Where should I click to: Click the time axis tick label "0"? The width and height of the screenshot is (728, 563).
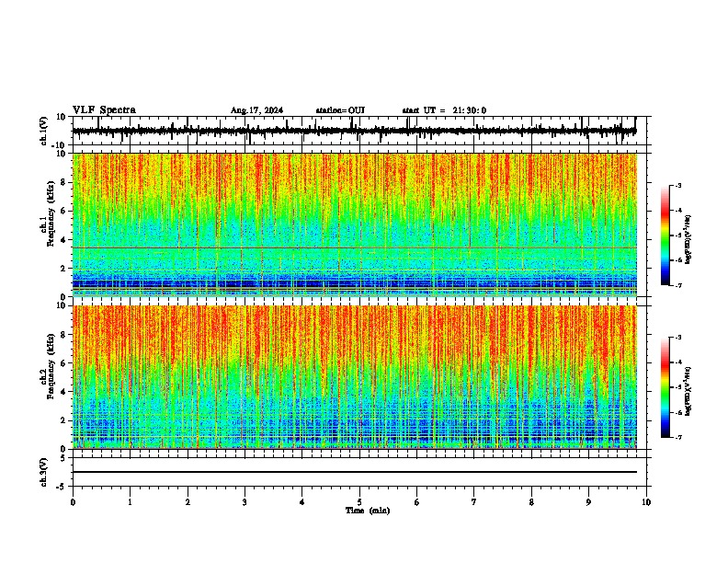tap(73, 502)
